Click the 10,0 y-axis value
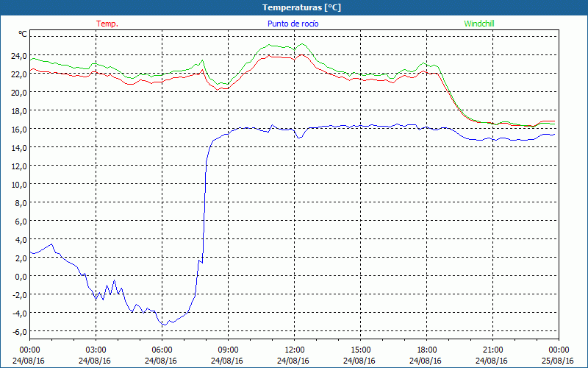The width and height of the screenshot is (588, 368). coord(19,185)
